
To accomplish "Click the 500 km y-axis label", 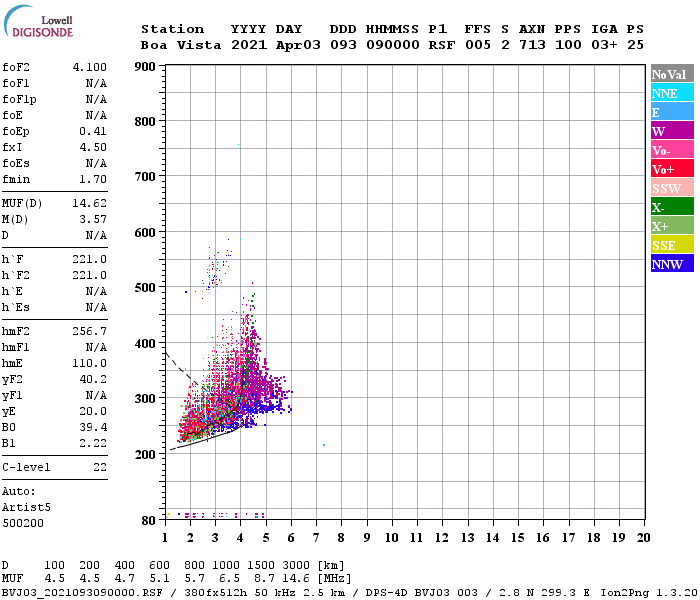I will 145,288.
